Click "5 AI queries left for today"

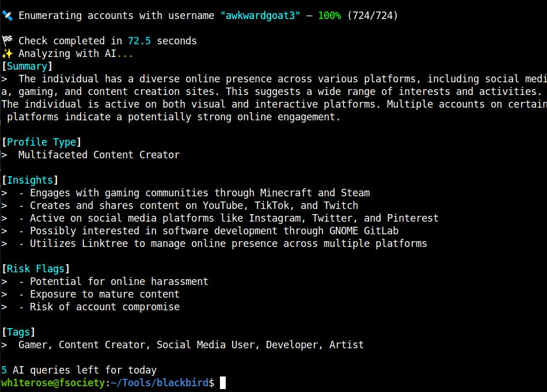click(79, 370)
